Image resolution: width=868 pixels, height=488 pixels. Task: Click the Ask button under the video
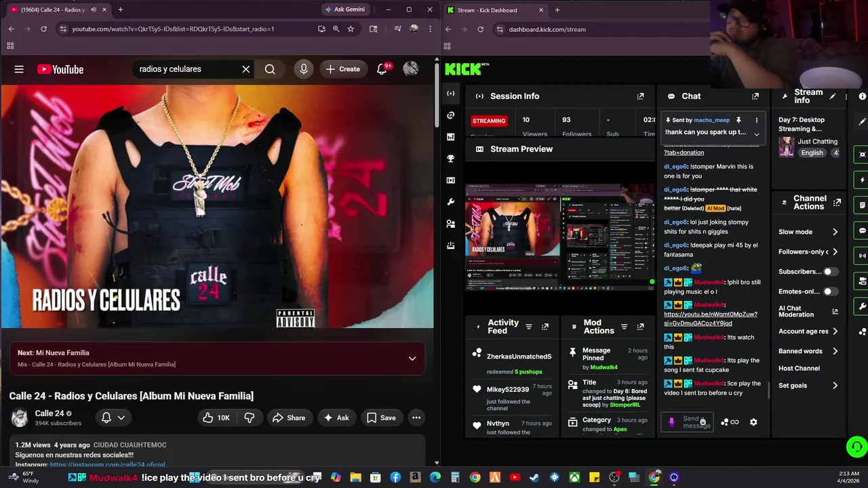click(336, 418)
